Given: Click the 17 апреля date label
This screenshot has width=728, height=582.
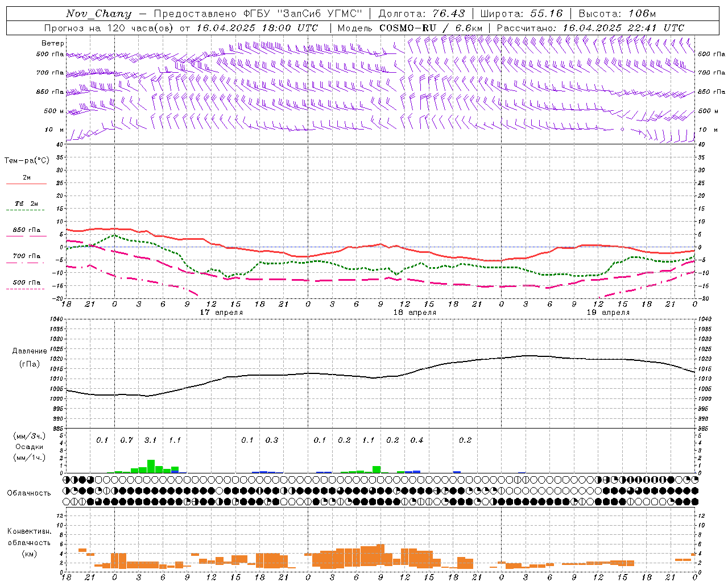Looking at the screenshot, I should [221, 313].
